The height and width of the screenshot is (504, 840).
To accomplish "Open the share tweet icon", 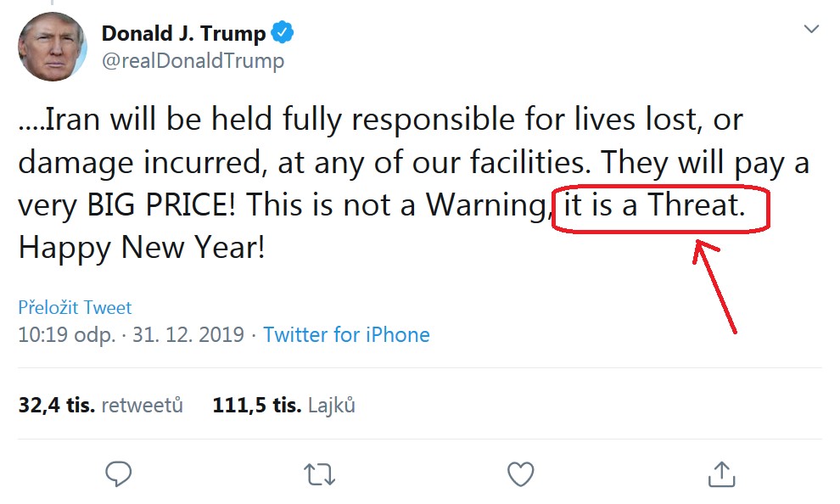I will pyautogui.click(x=721, y=473).
